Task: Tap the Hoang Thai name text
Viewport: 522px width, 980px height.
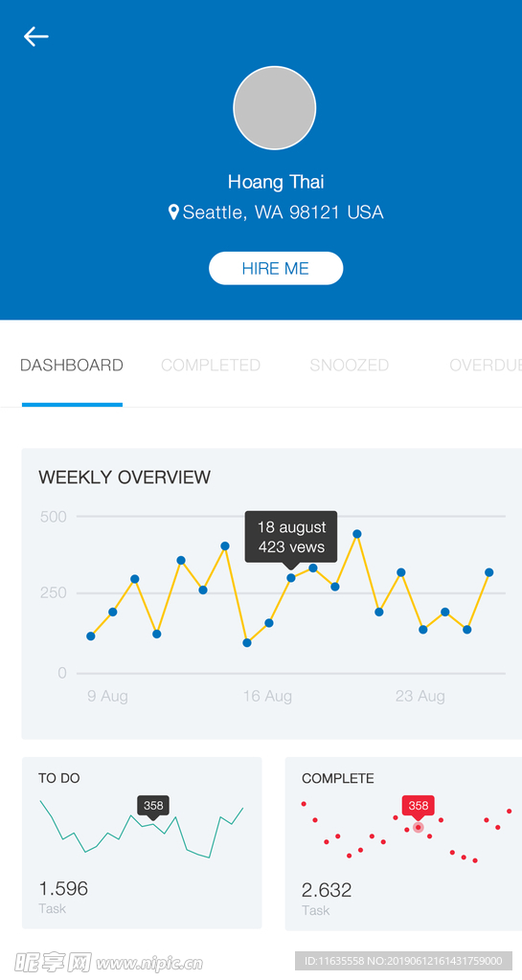Action: click(276, 182)
